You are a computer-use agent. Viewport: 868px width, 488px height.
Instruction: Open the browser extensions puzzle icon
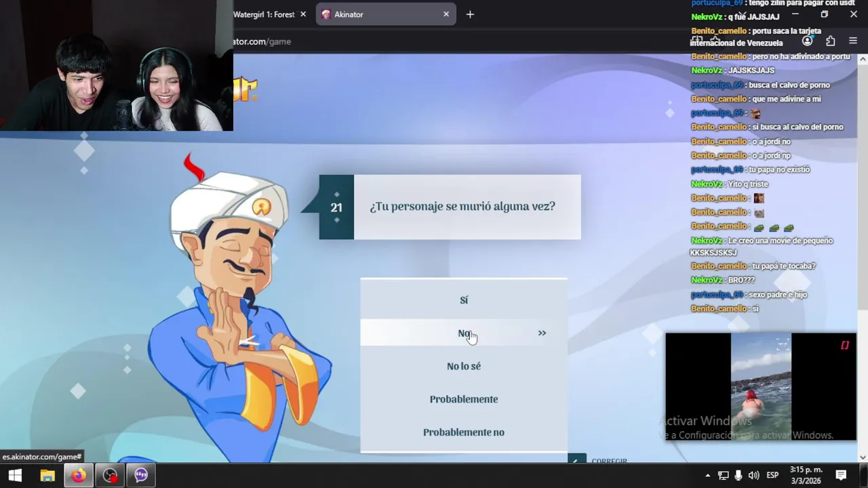[x=830, y=41]
